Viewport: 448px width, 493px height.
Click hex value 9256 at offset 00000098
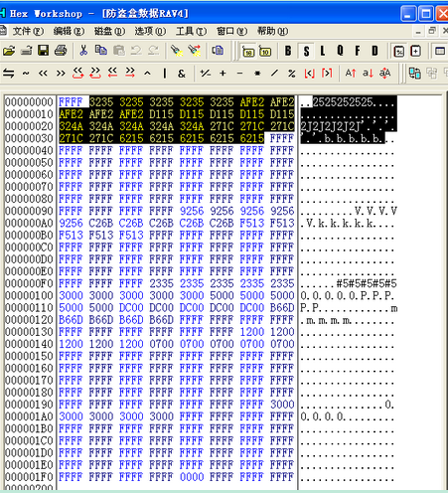pyautogui.click(x=192, y=211)
